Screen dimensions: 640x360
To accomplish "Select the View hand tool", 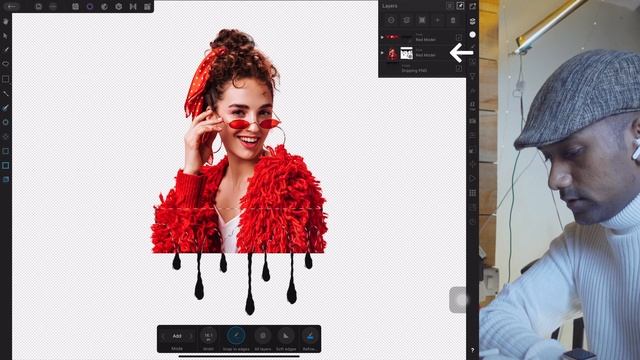I will tap(6, 21).
